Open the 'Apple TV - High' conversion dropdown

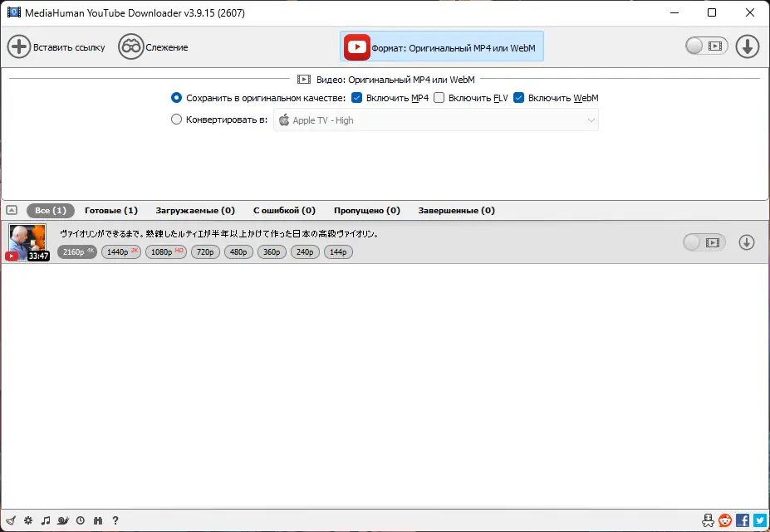coord(436,120)
